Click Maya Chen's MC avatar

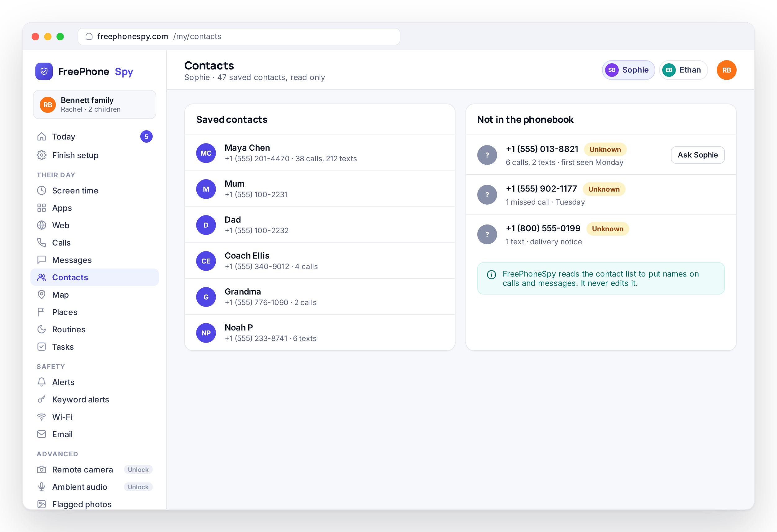[x=206, y=153]
